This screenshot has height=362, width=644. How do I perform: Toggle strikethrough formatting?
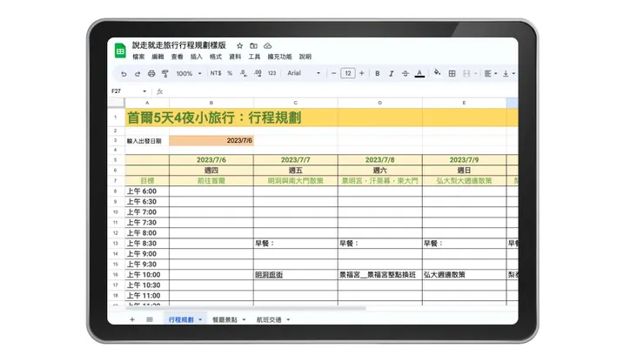pyautogui.click(x=405, y=74)
